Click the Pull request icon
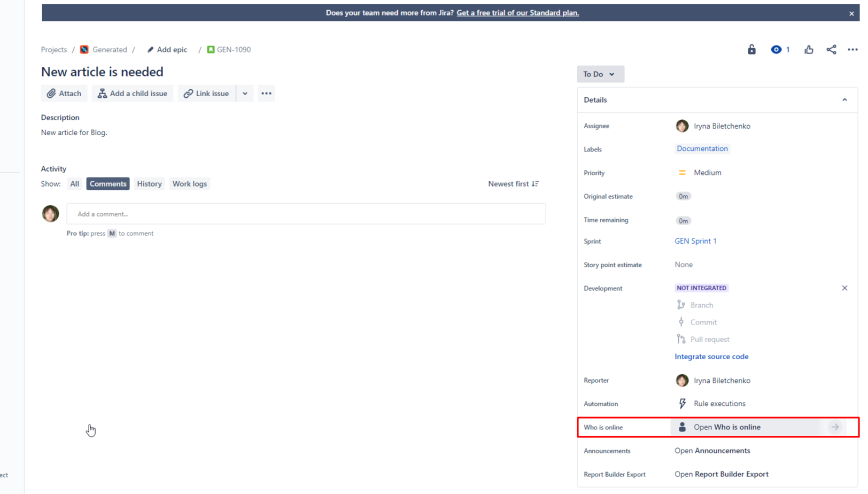Viewport: 868px width, 494px height. (x=681, y=339)
